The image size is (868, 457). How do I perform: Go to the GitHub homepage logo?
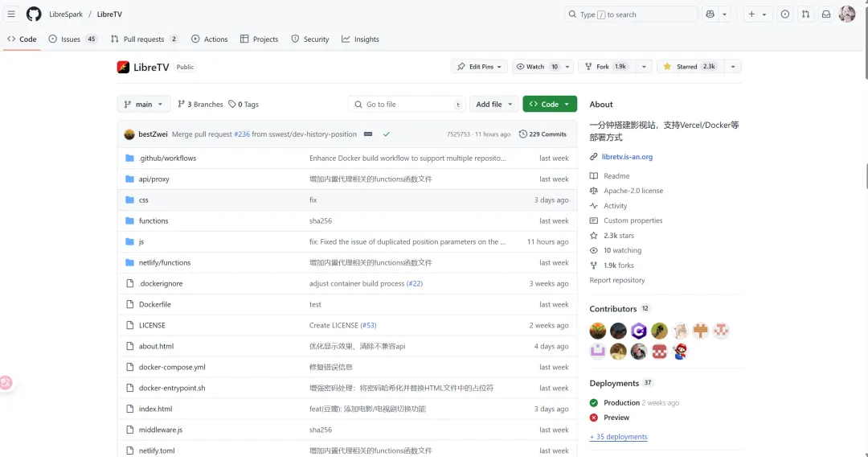(34, 14)
